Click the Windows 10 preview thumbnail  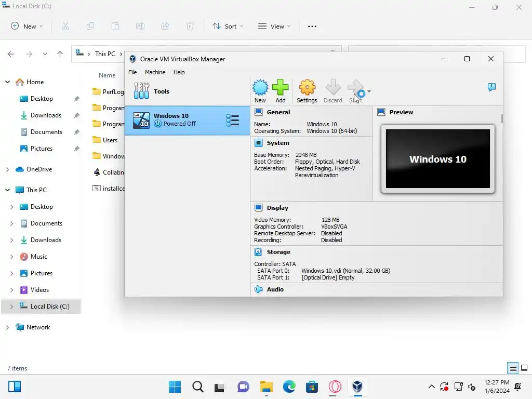[x=437, y=159]
